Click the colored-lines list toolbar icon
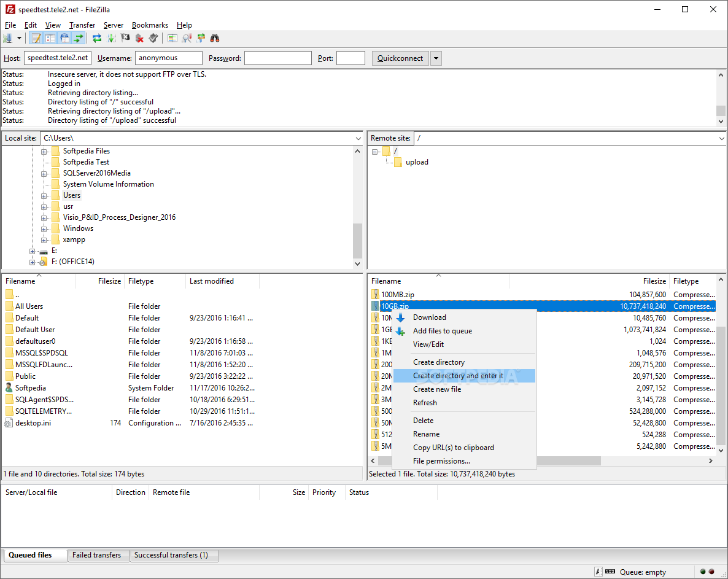Viewport: 728px width, 579px height. point(172,39)
